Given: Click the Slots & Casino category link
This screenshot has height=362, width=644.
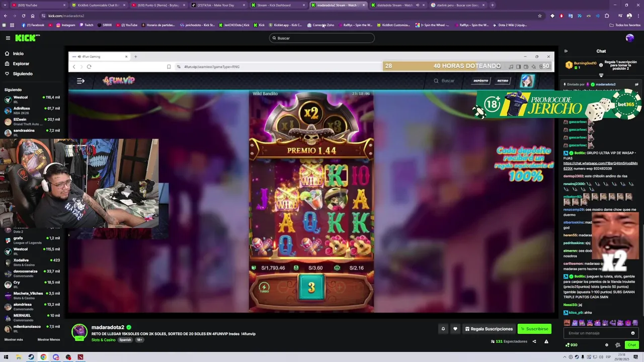Looking at the screenshot, I should (103, 340).
